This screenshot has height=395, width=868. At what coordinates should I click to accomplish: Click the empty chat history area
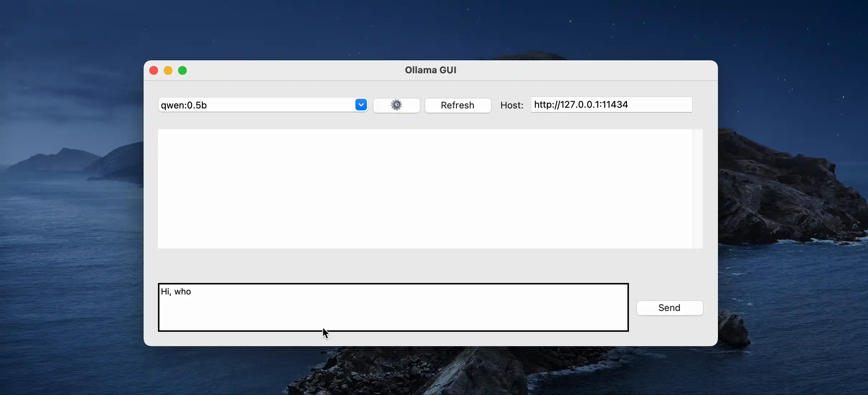[x=425, y=189]
